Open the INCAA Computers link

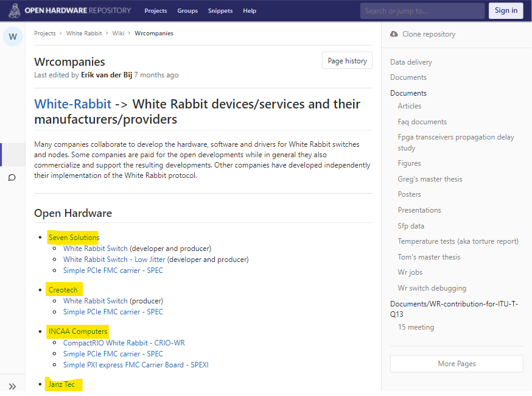[78, 331]
